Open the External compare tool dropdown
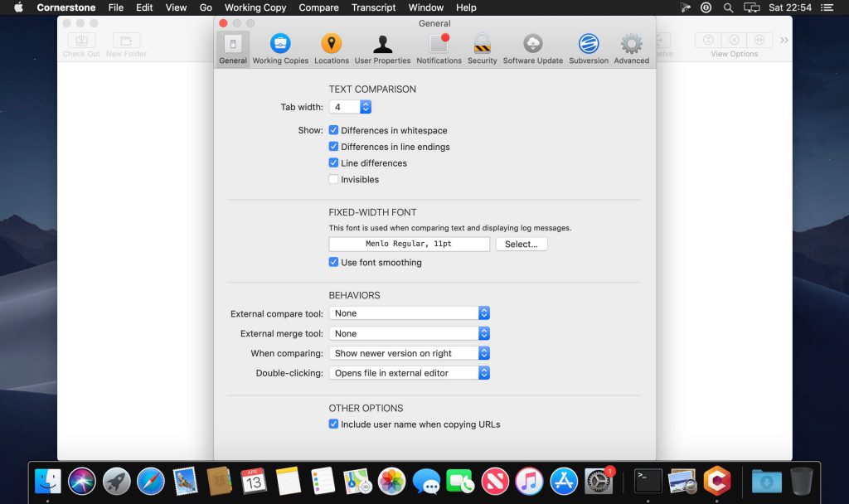This screenshot has width=849, height=504. (410, 313)
